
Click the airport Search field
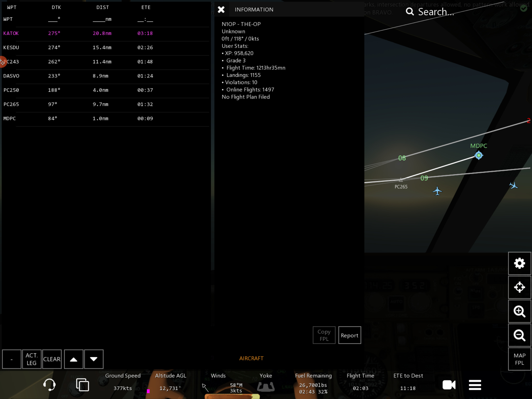436,12
